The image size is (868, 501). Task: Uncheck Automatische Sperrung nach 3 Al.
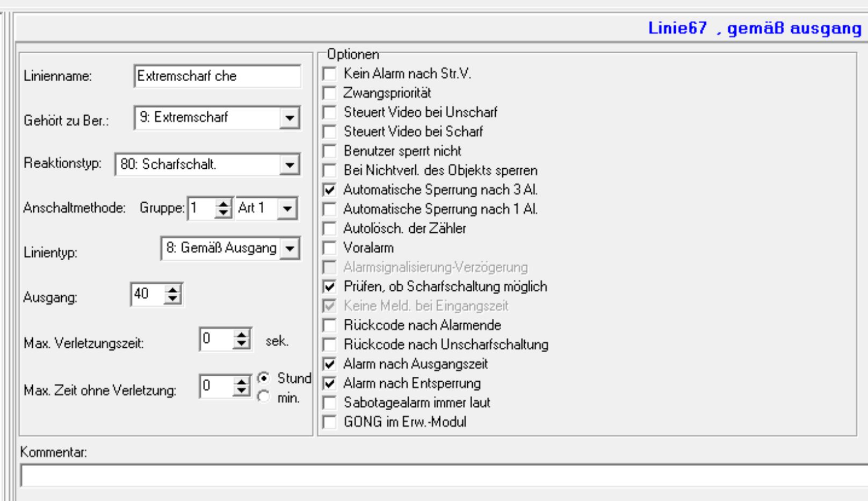coord(329,190)
